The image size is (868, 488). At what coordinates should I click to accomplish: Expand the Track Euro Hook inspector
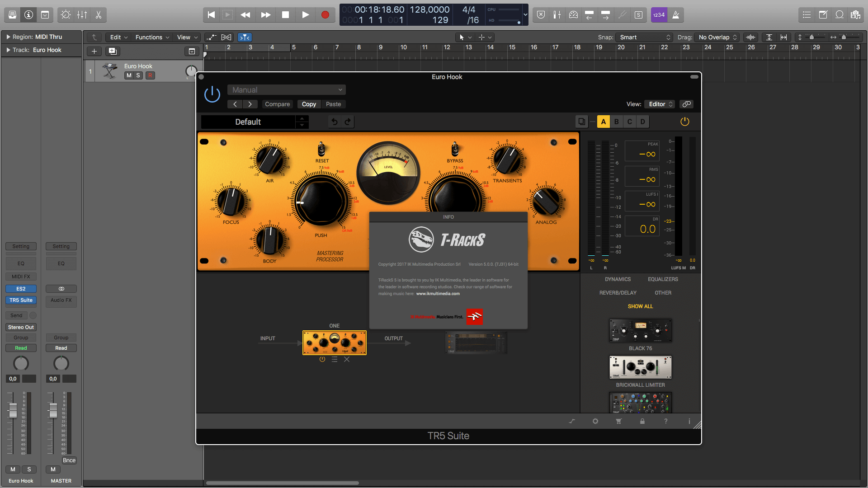[x=8, y=50]
